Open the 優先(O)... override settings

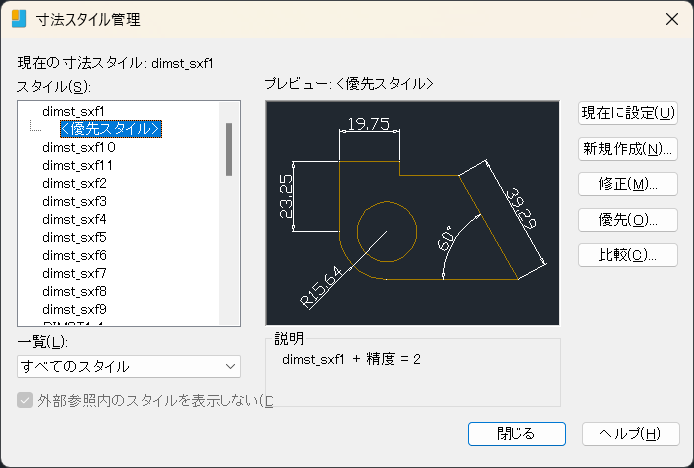[628, 220]
